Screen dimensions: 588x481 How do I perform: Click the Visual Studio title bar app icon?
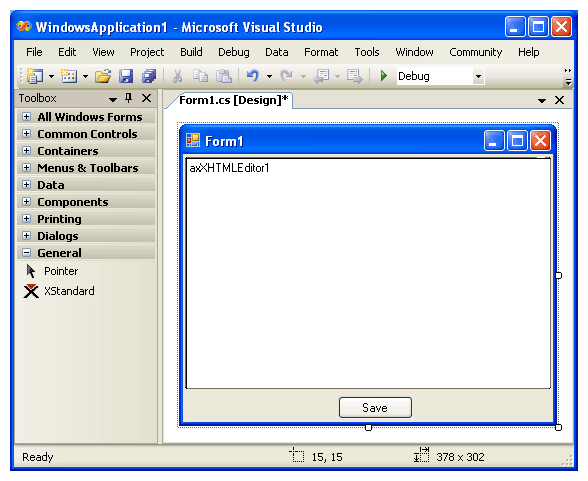coord(24,27)
